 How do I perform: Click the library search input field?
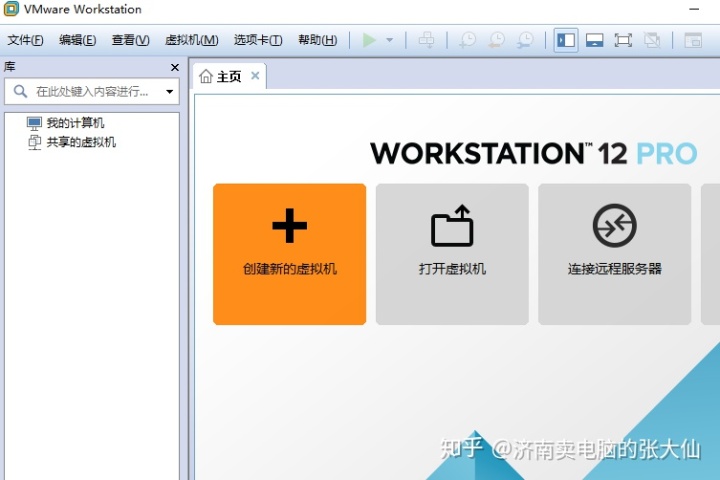[92, 91]
